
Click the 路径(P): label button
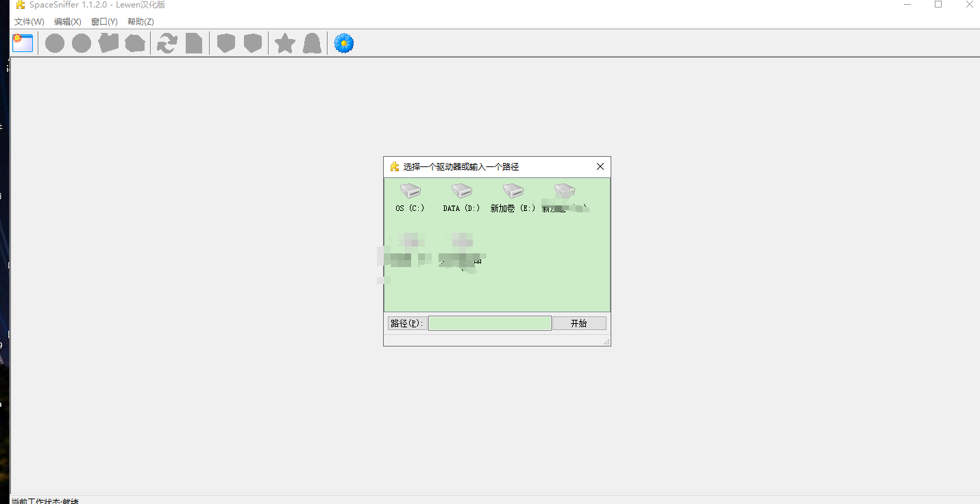(407, 323)
